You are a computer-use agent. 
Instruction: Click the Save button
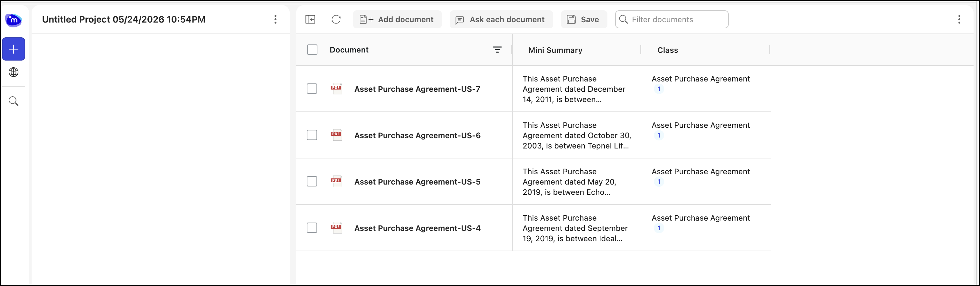click(584, 19)
